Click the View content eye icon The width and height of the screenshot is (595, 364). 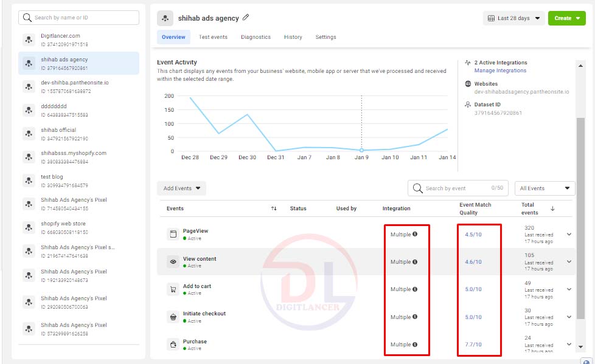pyautogui.click(x=173, y=262)
